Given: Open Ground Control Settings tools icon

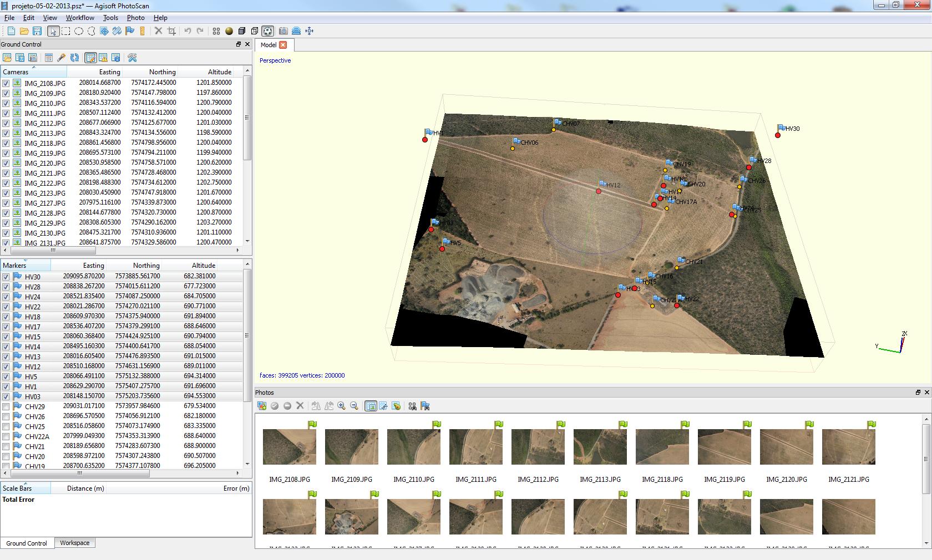Looking at the screenshot, I should (132, 58).
